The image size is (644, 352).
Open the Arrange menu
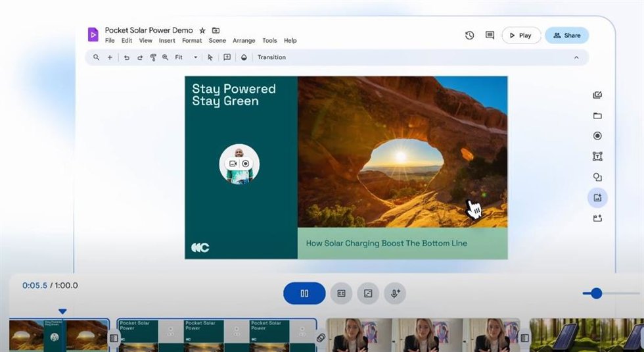244,40
